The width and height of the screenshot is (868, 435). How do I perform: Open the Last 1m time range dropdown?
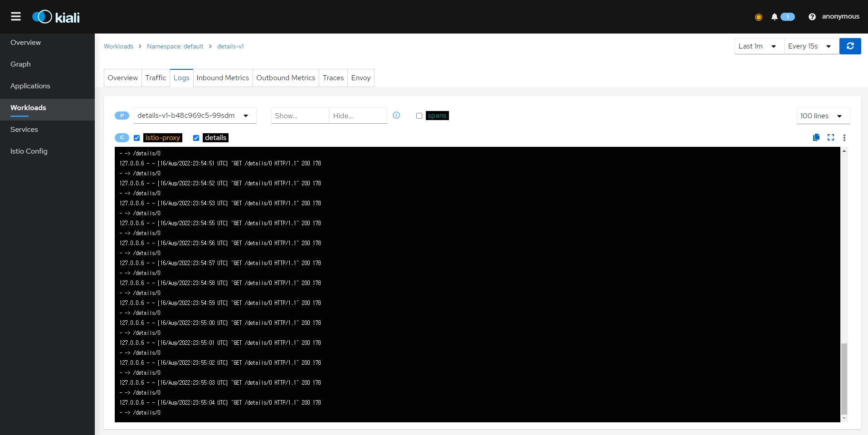[759, 46]
